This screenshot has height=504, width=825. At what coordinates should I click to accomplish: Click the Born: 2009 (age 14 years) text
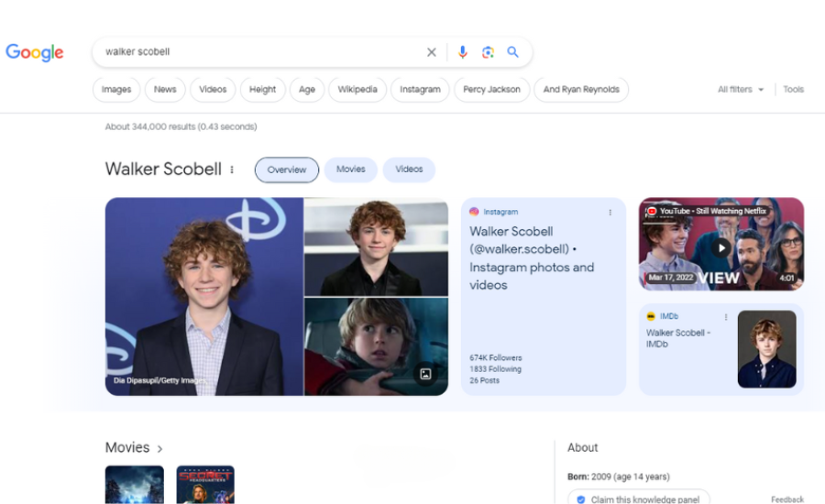(618, 477)
